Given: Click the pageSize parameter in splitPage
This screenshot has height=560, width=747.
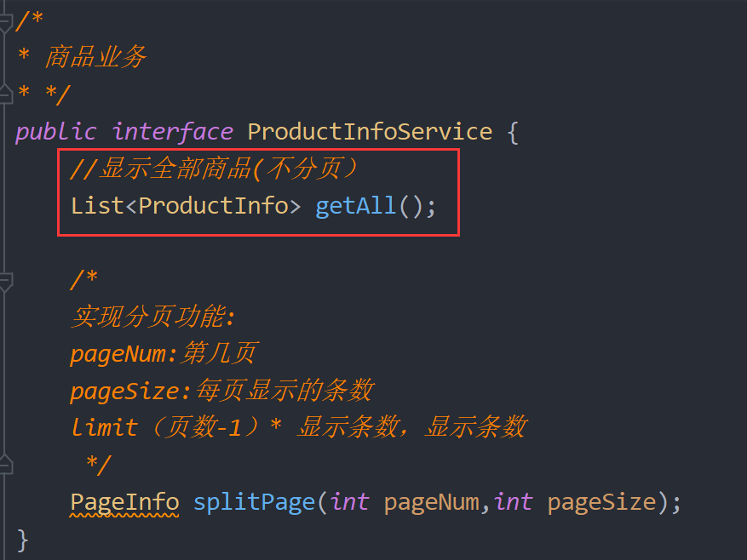Looking at the screenshot, I should coord(601,502).
